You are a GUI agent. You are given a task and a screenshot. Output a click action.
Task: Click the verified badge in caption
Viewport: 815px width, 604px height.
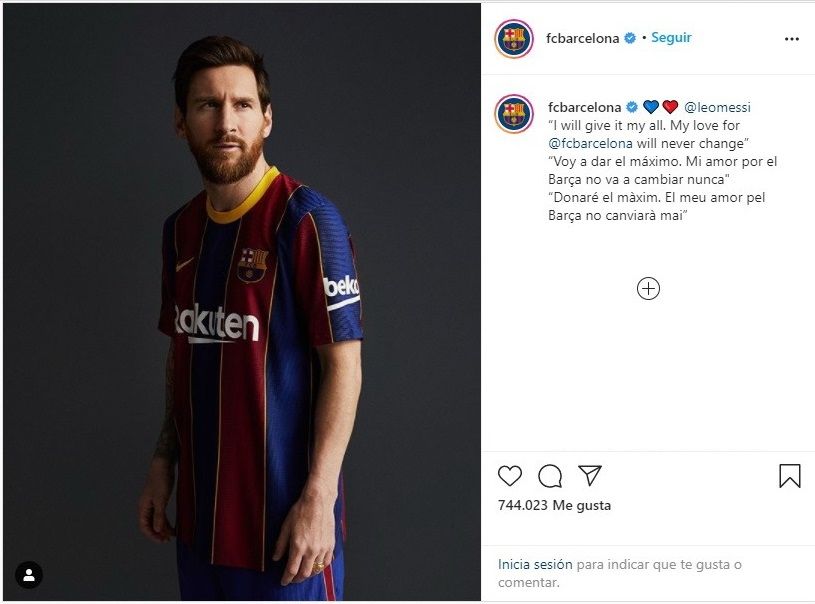pos(631,107)
